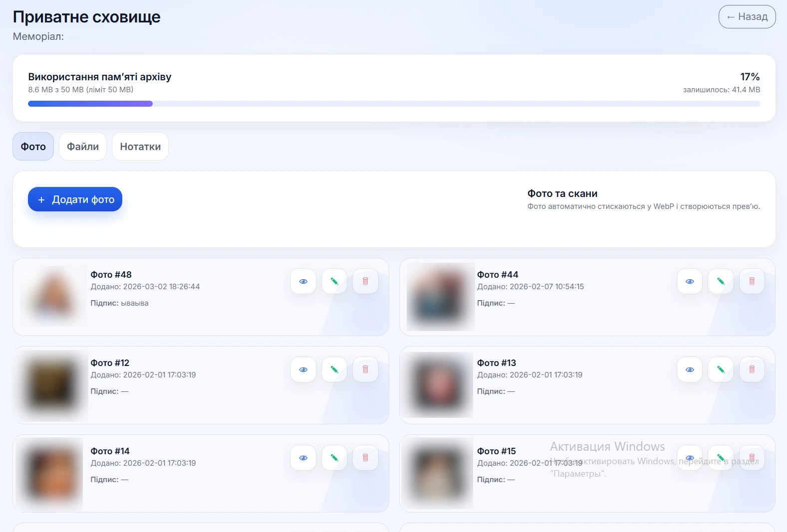Viewport: 787px width, 532px height.
Task: Edit Фото #13 using the pencil icon
Action: 721,369
